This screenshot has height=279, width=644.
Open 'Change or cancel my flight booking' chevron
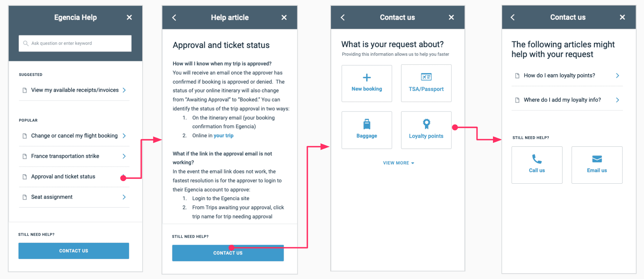click(x=124, y=136)
